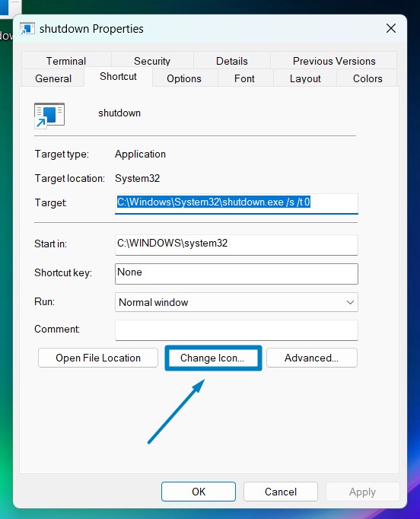Viewport: 420px width, 519px height.
Task: Open the Advanced settings button
Action: (312, 358)
